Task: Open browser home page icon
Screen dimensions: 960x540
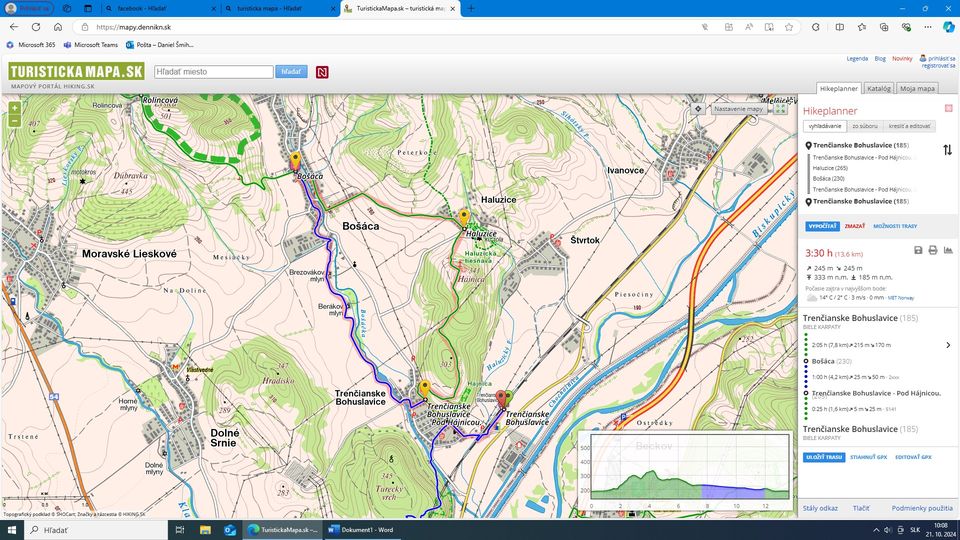Action: pos(58,27)
